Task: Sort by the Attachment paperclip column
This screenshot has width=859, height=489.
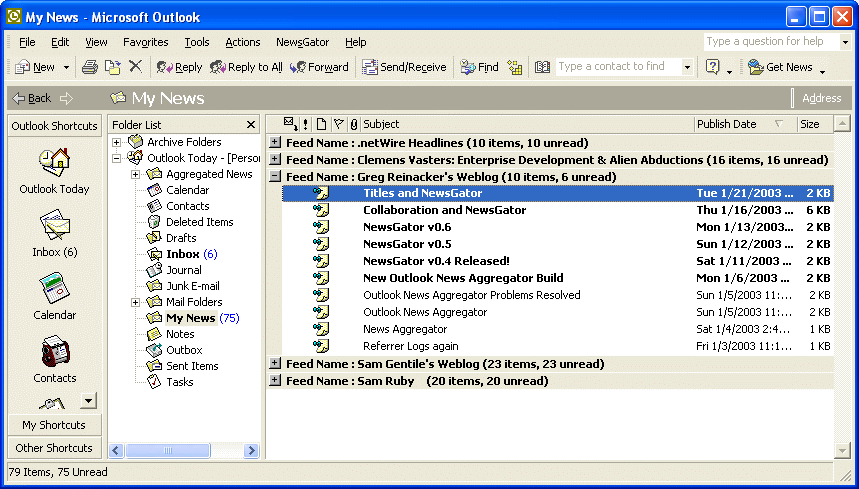Action: click(354, 124)
